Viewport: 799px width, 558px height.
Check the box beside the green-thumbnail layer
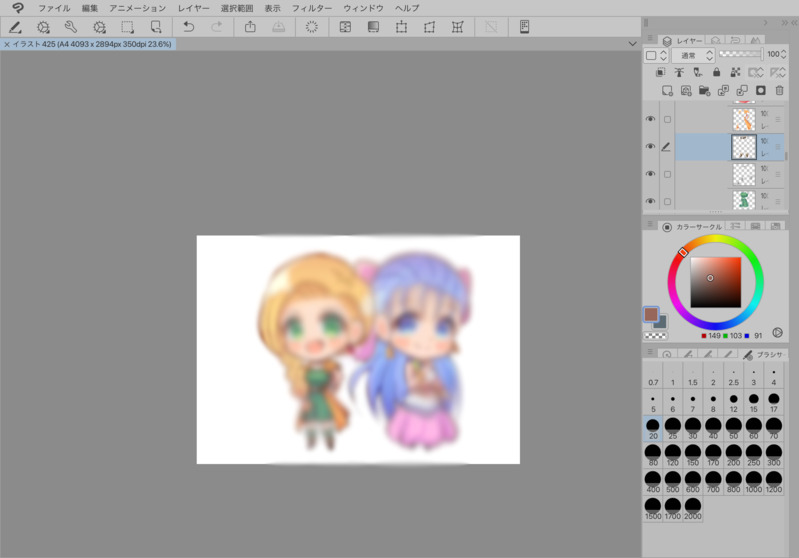click(668, 202)
